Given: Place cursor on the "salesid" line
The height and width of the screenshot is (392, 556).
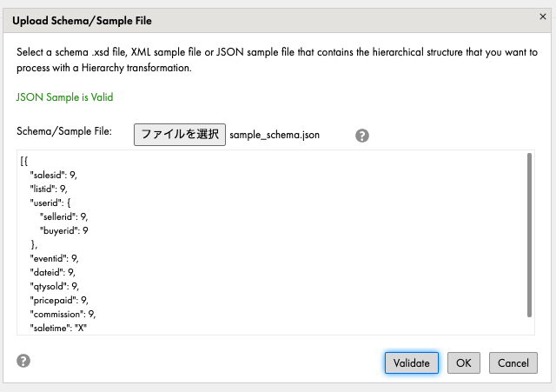Looking at the screenshot, I should coord(54,175).
